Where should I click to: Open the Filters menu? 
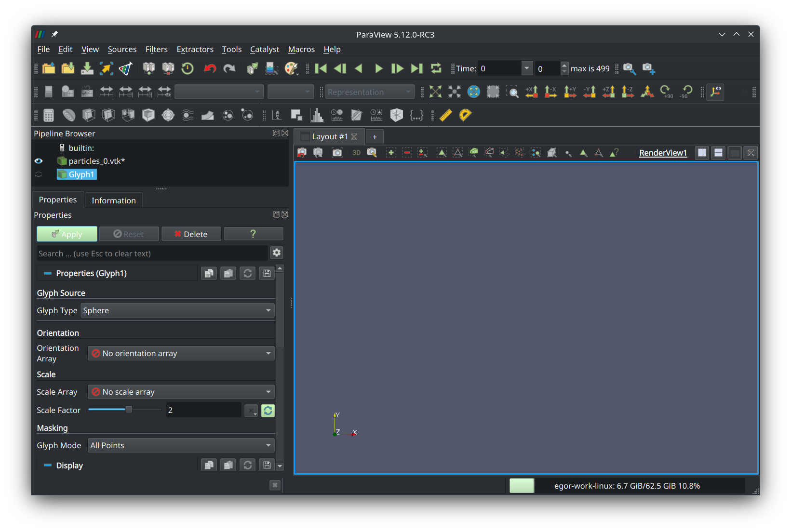tap(157, 49)
